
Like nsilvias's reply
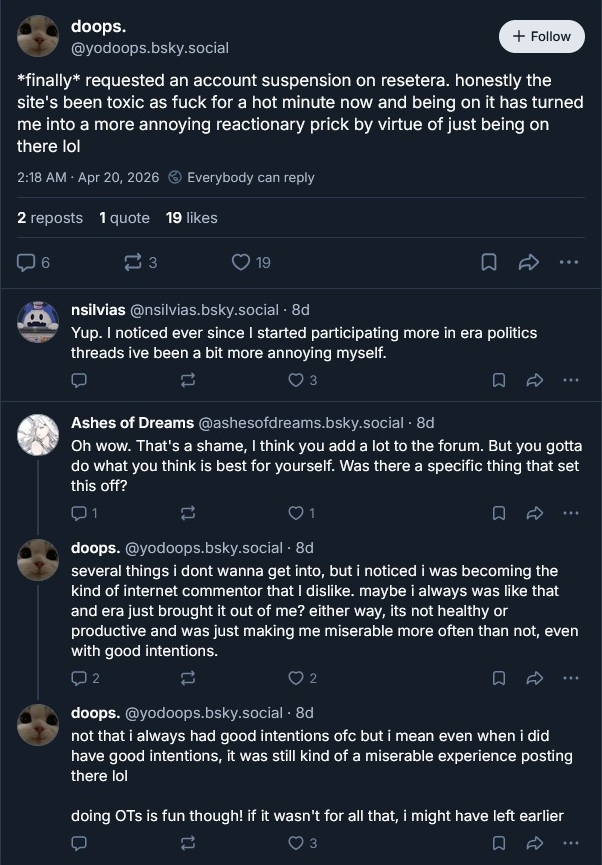(x=296, y=380)
